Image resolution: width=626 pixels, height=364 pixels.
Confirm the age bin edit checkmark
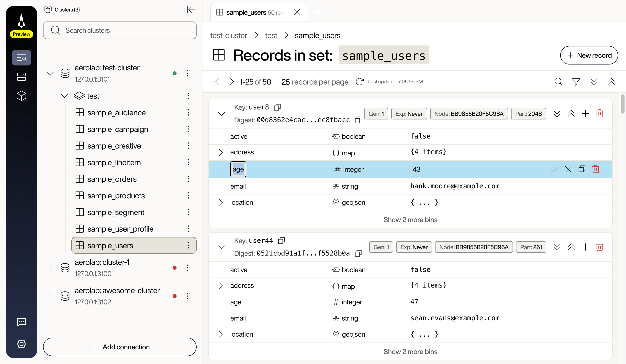(554, 169)
